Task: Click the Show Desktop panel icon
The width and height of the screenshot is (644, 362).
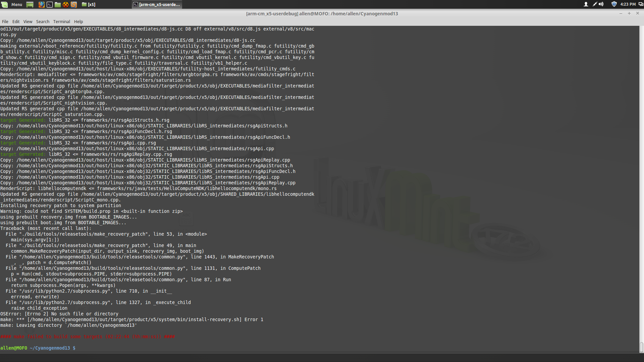Action: point(30,4)
